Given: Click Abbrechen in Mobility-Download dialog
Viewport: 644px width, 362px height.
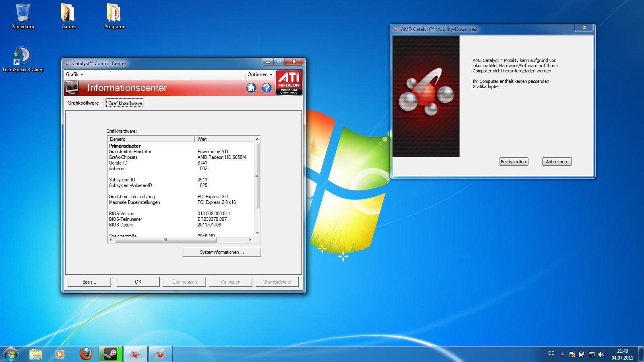Looking at the screenshot, I should point(557,162).
